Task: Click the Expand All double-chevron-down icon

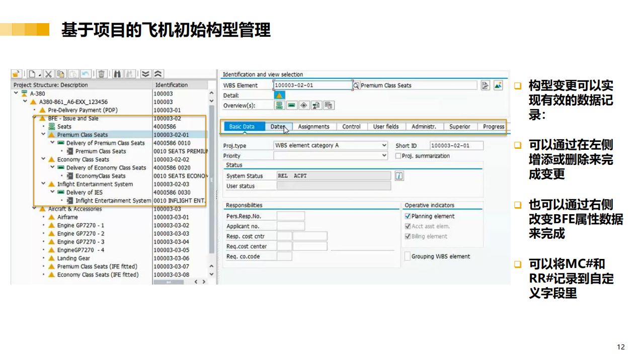Action: tap(145, 74)
